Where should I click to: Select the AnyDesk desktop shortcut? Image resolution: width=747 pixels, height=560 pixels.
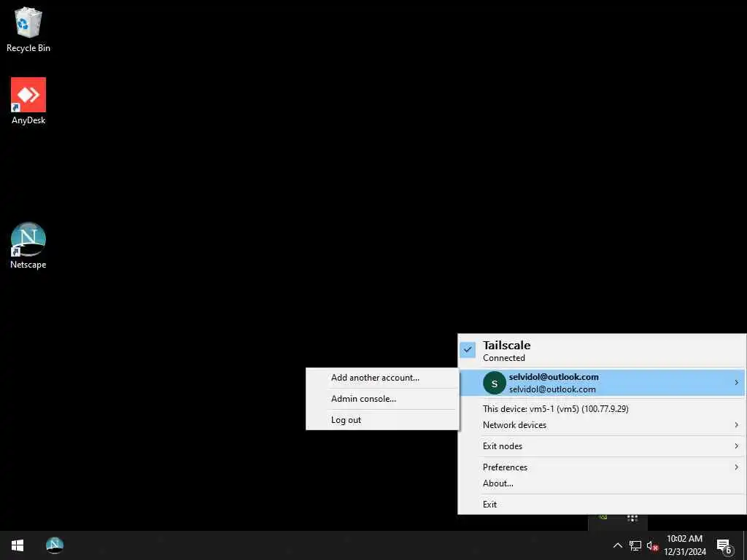point(28,101)
